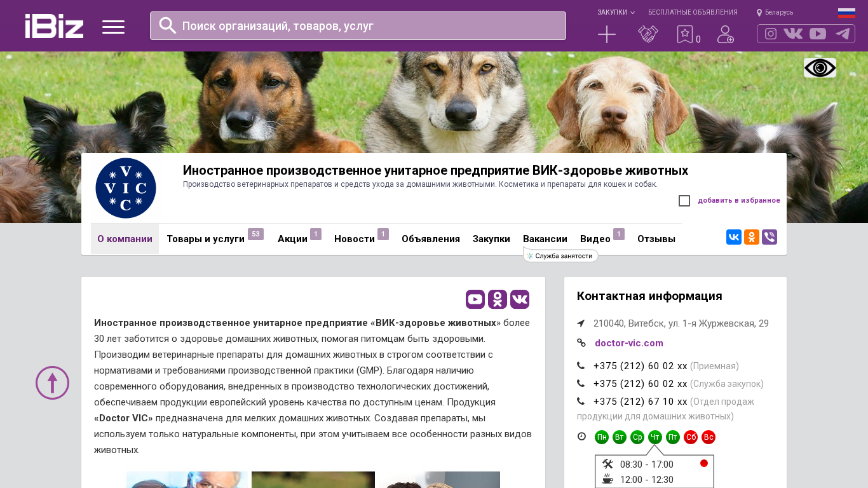
Task: Open the Объявления tab
Action: pyautogui.click(x=431, y=239)
